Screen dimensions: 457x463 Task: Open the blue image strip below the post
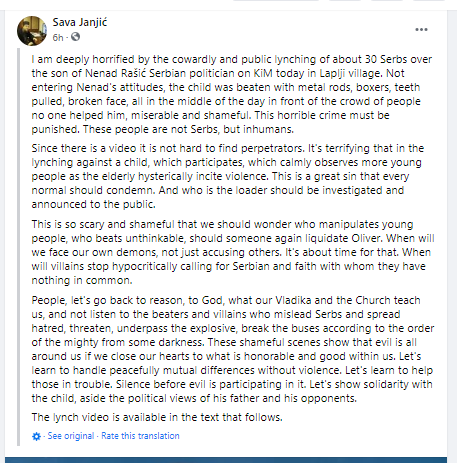(x=226, y=460)
